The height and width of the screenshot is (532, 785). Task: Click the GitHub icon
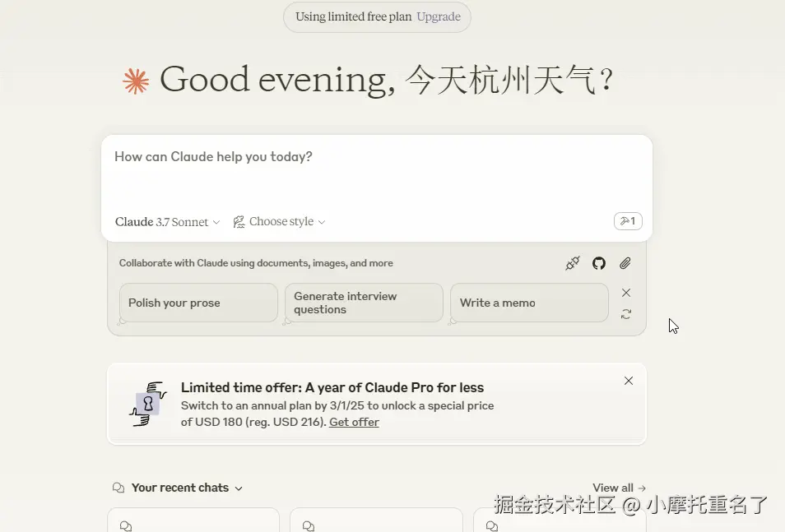click(599, 263)
